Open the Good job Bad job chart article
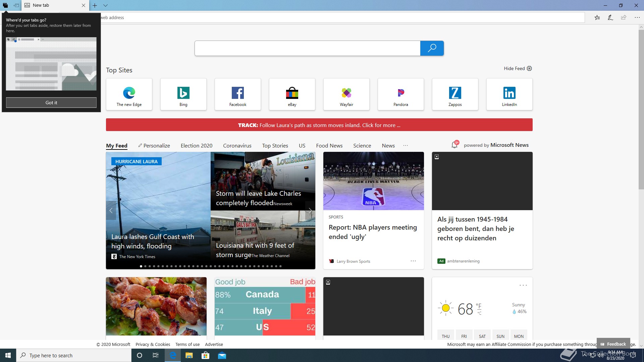 point(265,306)
